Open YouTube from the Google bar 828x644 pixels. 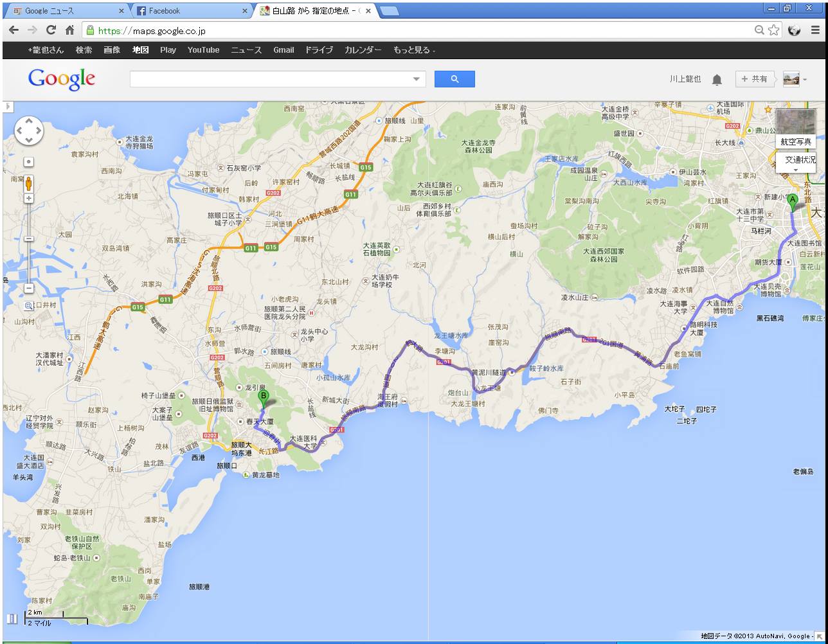click(203, 50)
